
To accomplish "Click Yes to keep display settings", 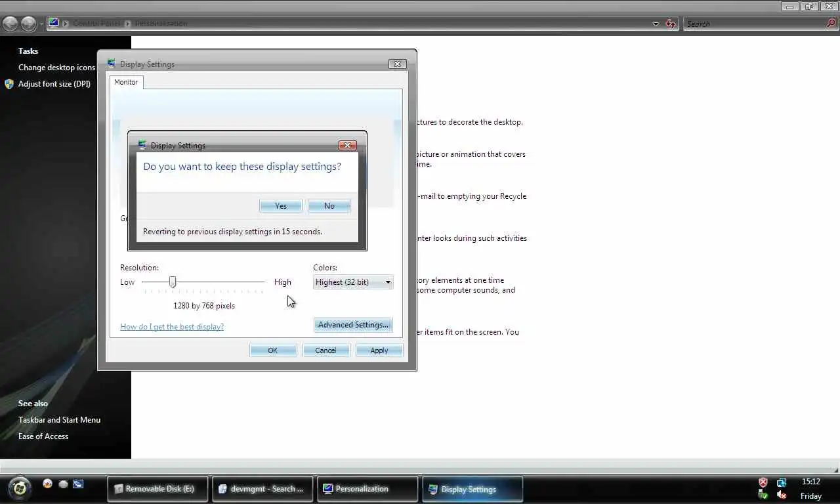I will point(281,206).
